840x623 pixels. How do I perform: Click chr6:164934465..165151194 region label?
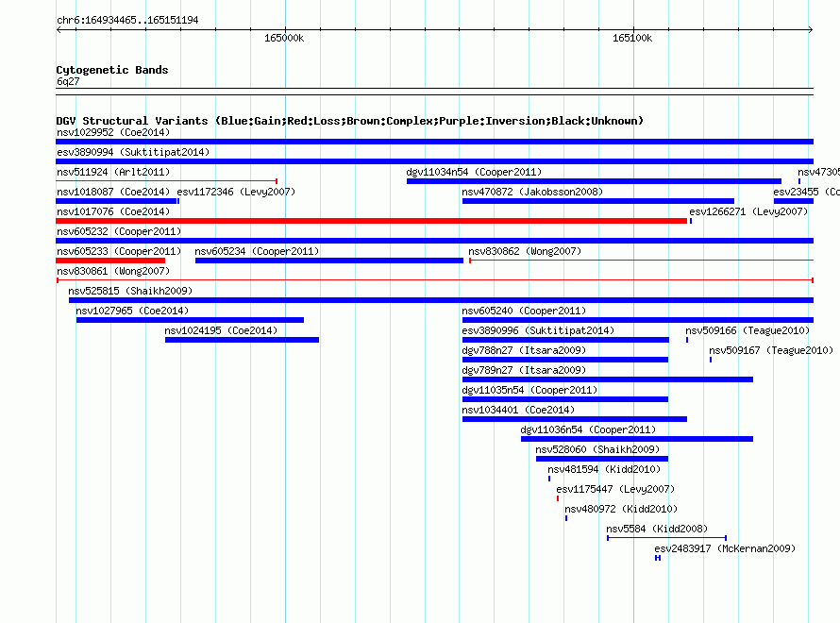(127, 20)
